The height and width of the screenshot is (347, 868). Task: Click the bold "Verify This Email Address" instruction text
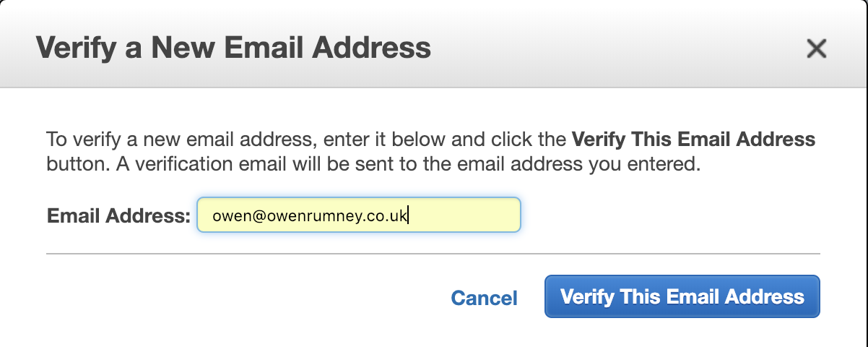[x=693, y=139]
